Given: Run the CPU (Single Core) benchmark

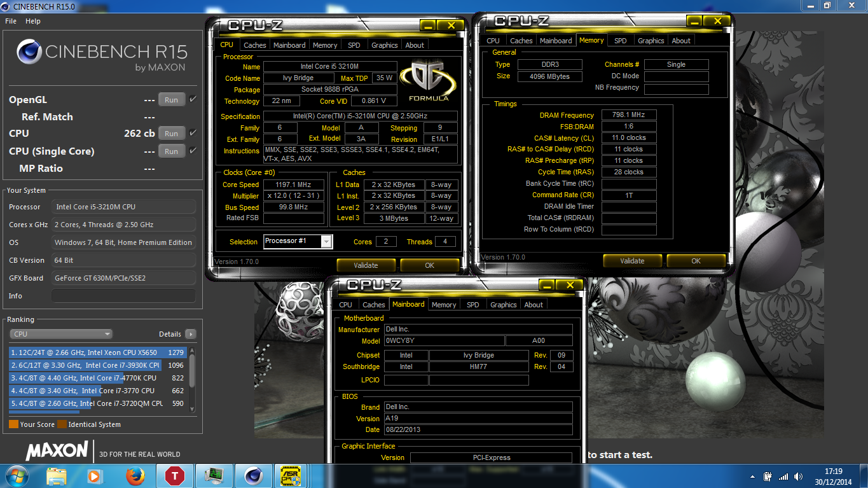Looking at the screenshot, I should pyautogui.click(x=172, y=151).
